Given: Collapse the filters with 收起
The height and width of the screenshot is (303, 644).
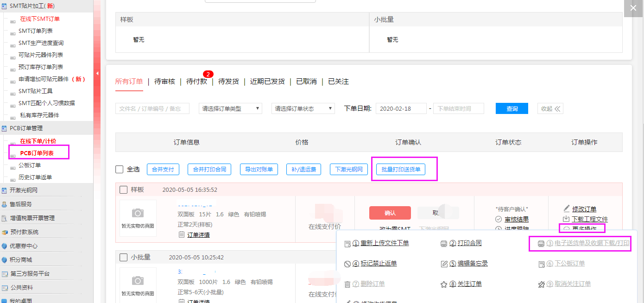Looking at the screenshot, I should click(550, 108).
